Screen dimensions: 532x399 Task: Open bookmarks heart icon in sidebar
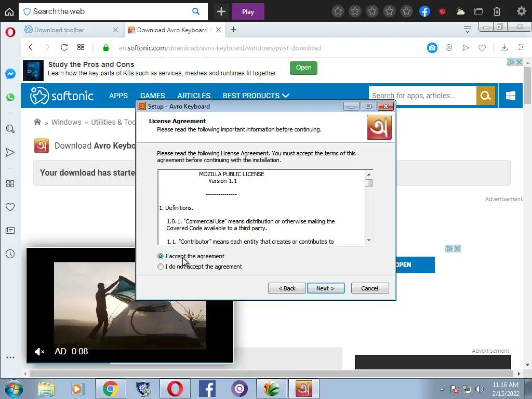[x=10, y=207]
